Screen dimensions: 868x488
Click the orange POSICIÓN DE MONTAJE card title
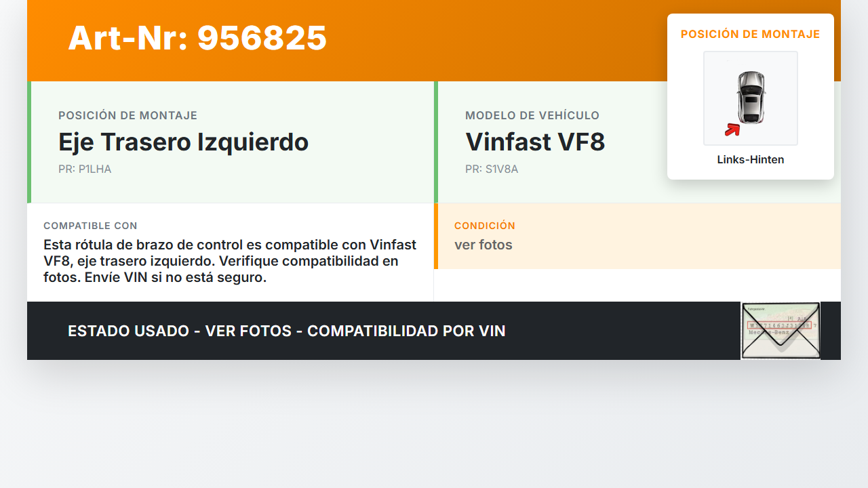click(x=751, y=34)
